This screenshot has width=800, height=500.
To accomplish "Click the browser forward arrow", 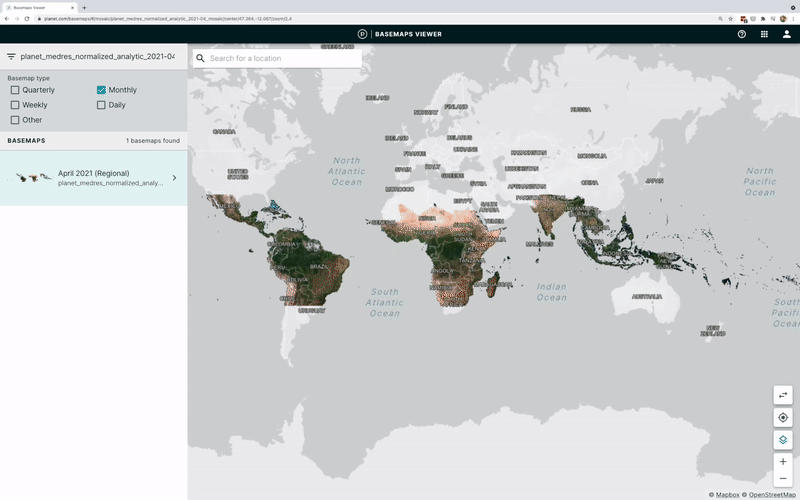I will pos(17,19).
